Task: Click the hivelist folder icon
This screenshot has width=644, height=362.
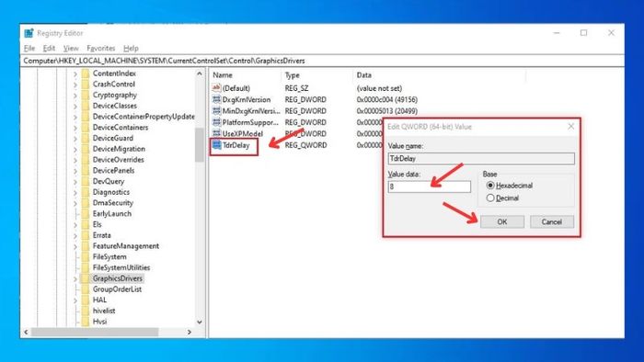Action: 86,311
